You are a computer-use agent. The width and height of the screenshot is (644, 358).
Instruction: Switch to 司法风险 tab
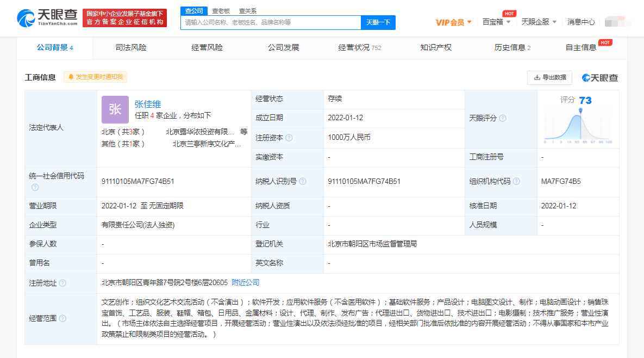[x=130, y=48]
